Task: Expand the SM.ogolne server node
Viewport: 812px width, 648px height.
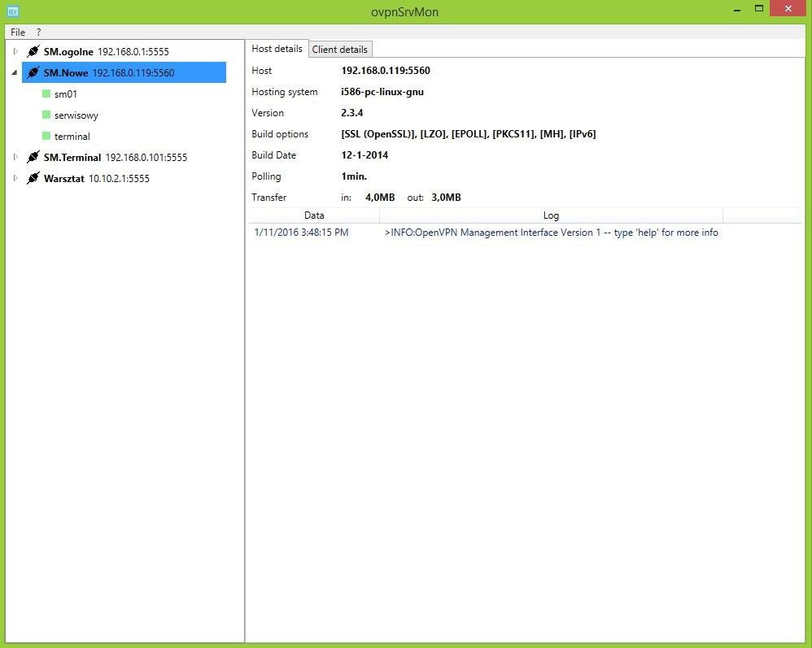Action: [x=15, y=51]
